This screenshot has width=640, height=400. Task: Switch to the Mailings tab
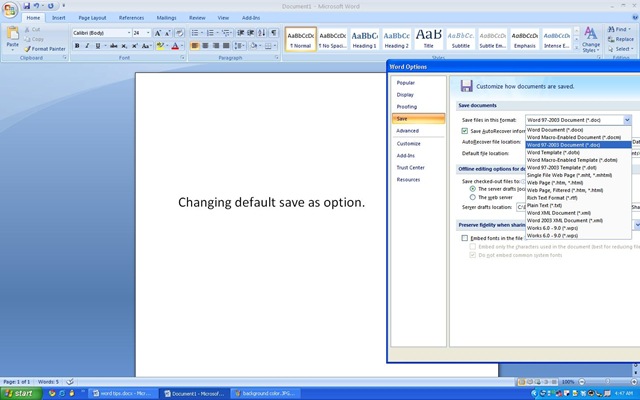(166, 18)
